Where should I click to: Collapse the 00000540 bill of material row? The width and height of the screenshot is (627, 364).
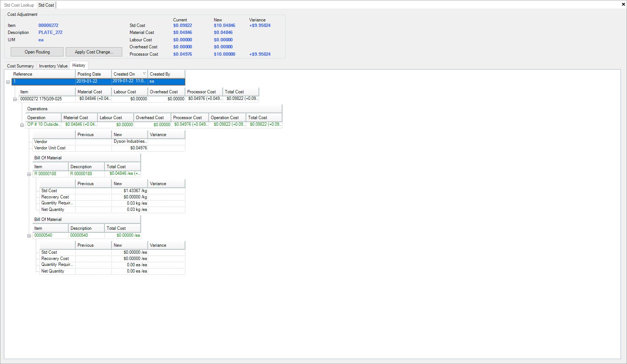coord(29,236)
